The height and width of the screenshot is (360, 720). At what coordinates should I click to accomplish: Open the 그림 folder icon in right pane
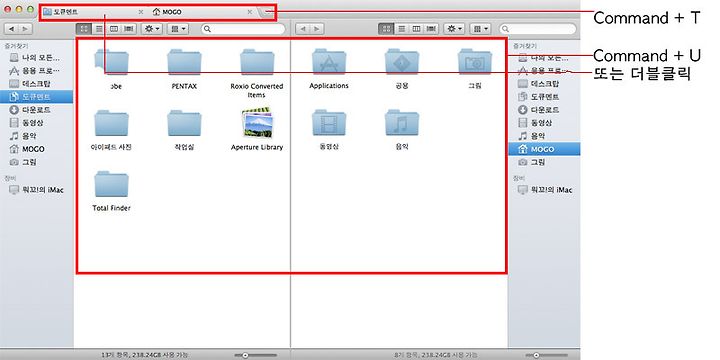(x=475, y=62)
